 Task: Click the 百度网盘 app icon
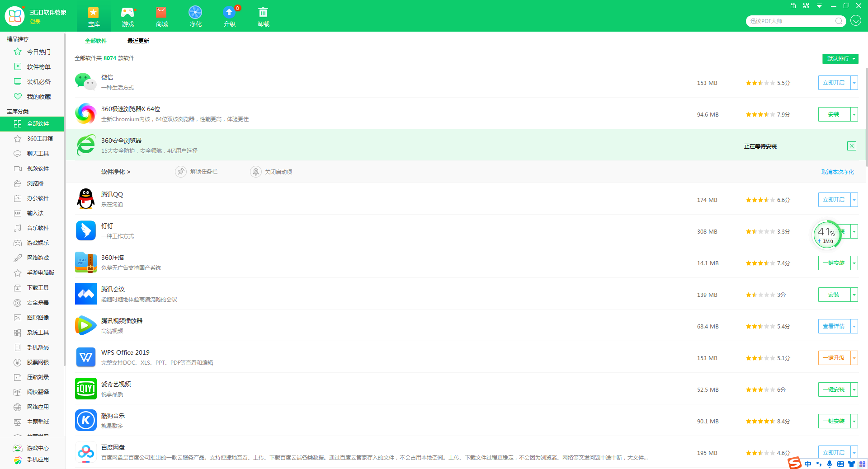click(85, 452)
